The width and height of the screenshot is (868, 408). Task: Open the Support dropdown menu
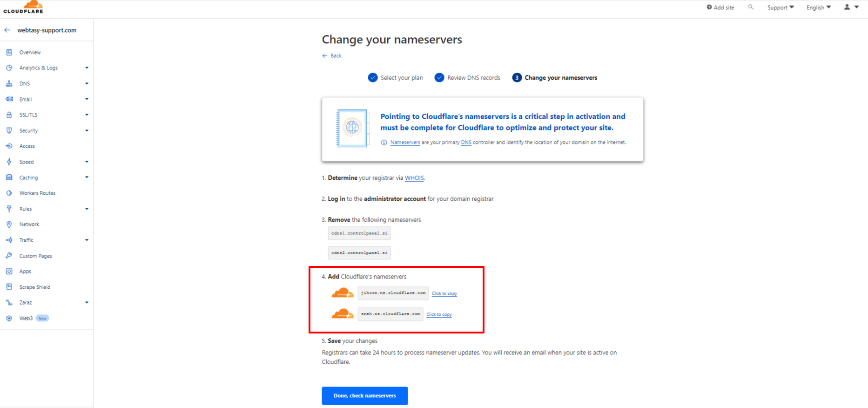pos(781,7)
